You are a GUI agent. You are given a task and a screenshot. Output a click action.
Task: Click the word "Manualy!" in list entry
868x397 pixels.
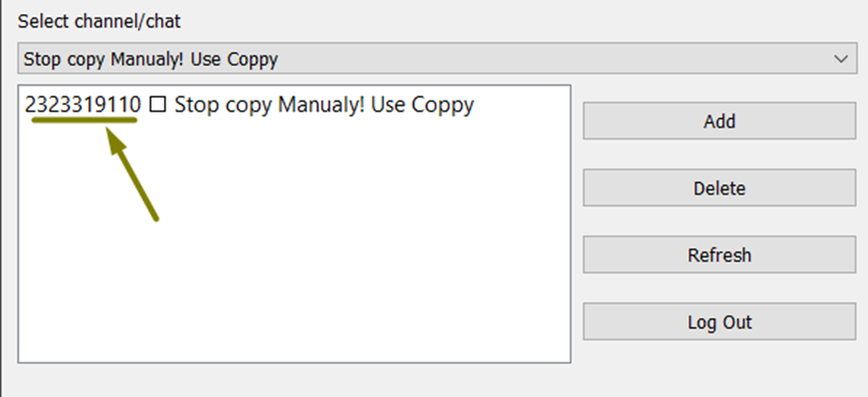click(316, 105)
